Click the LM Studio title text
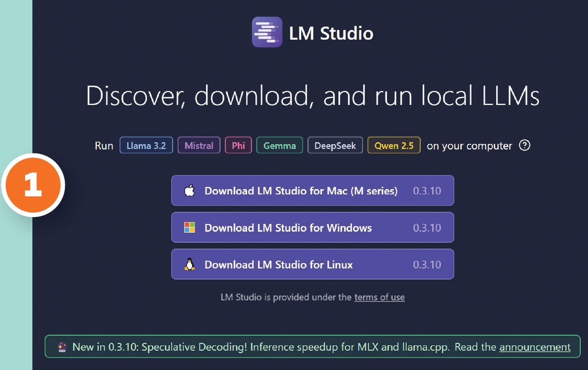Image resolution: width=588 pixels, height=370 pixels. [x=331, y=33]
